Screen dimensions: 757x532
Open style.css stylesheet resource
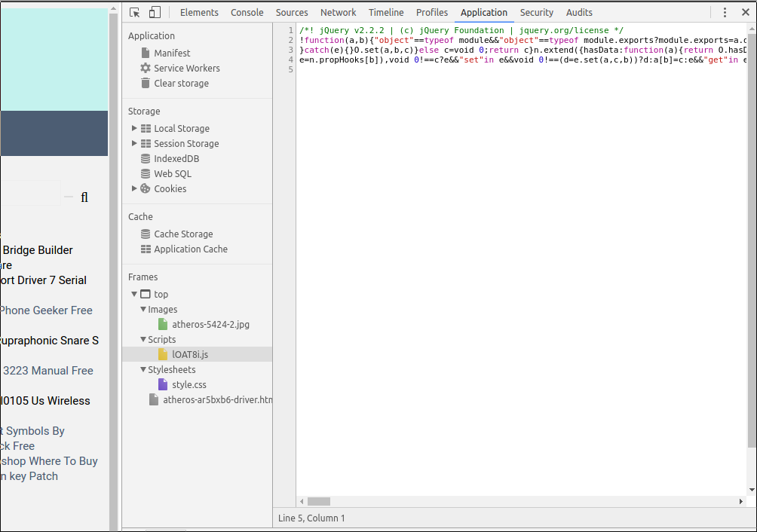189,384
